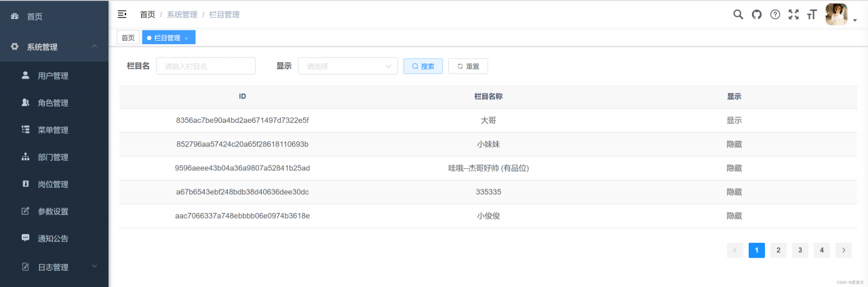Viewport: 868px width, 287px height.
Task: Open 菜单管理 in the sidebar
Action: pyautogui.click(x=54, y=130)
